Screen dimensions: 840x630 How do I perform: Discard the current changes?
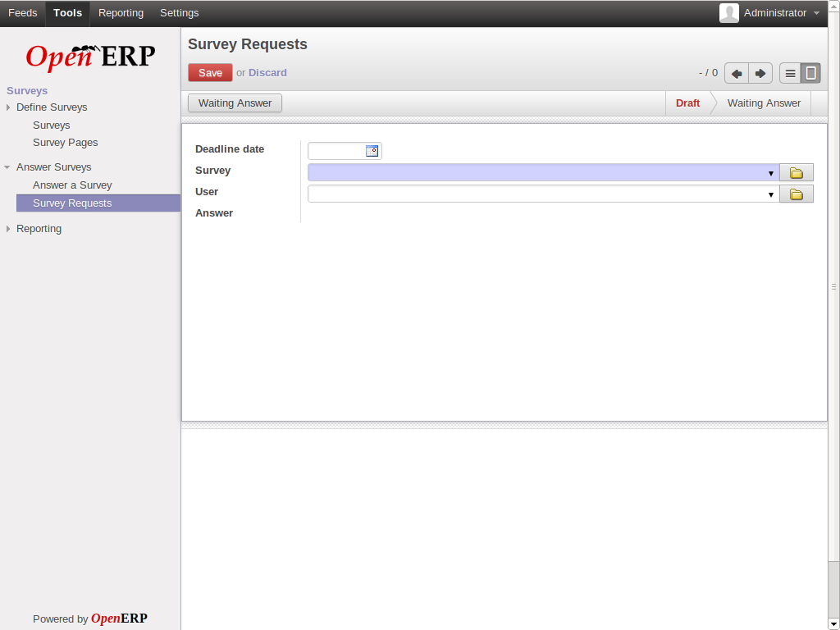coord(267,73)
